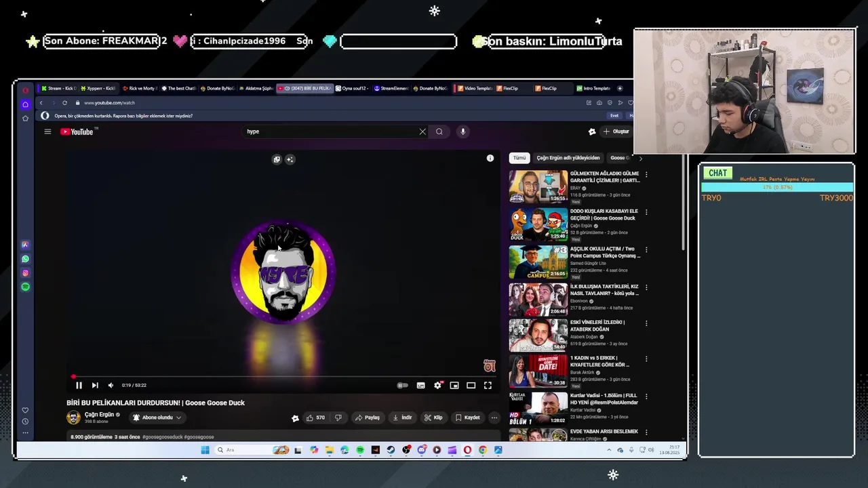Image resolution: width=868 pixels, height=488 pixels.
Task: Open options menu for 'GÜLMEKTEN AĞLADIKI' video
Action: pyautogui.click(x=646, y=174)
